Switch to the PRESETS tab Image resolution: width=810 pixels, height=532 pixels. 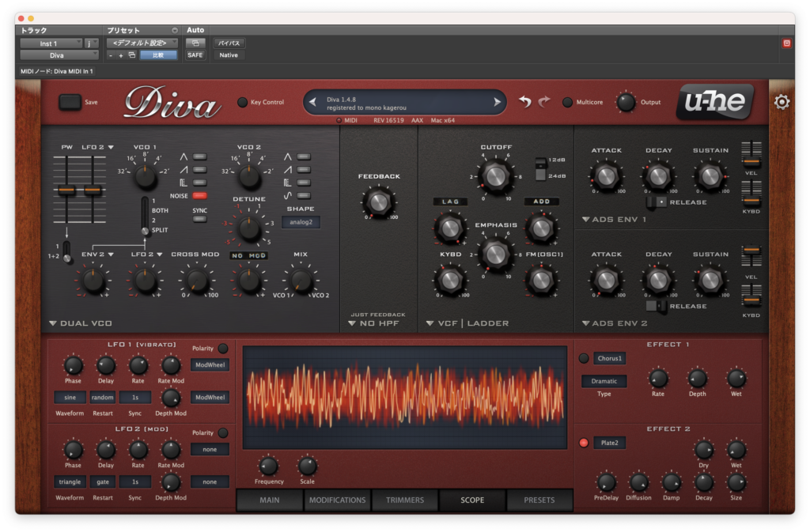click(x=539, y=500)
